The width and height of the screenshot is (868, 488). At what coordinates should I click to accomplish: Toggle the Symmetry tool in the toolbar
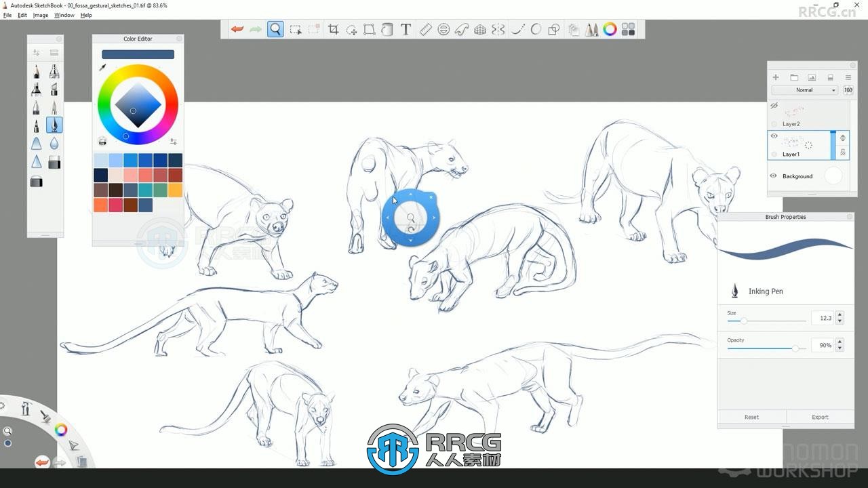(498, 29)
